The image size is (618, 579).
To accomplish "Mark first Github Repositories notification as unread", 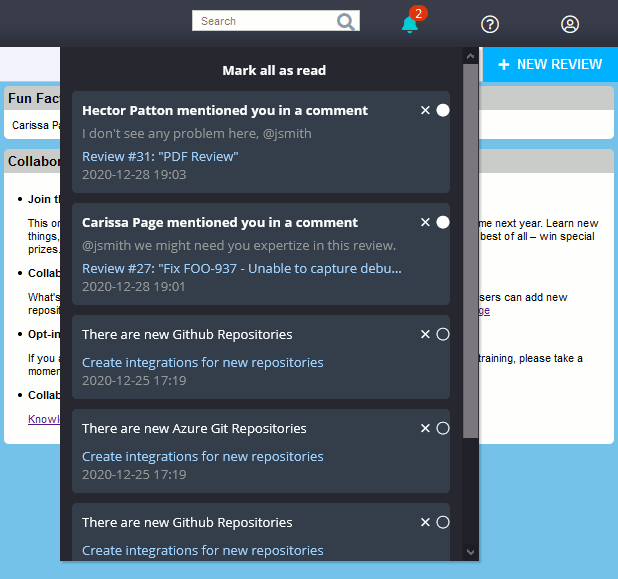I will coord(443,335).
